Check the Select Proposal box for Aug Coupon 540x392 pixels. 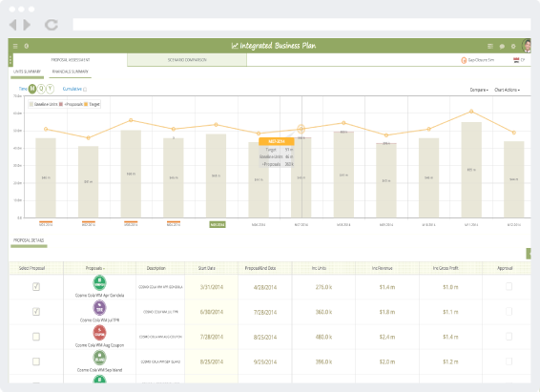[36, 337]
